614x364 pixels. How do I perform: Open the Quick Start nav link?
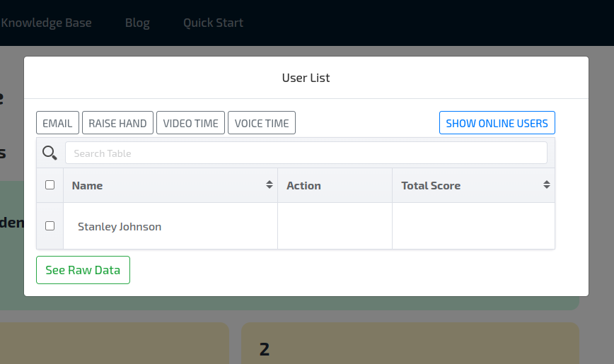click(x=213, y=23)
